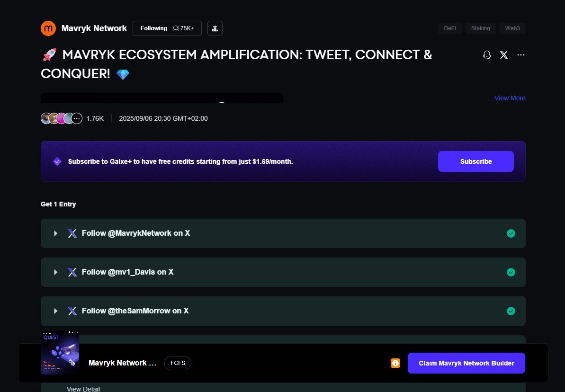Viewport: 565px width, 392px height.
Task: Click the FCFS badge
Action: pyautogui.click(x=178, y=363)
